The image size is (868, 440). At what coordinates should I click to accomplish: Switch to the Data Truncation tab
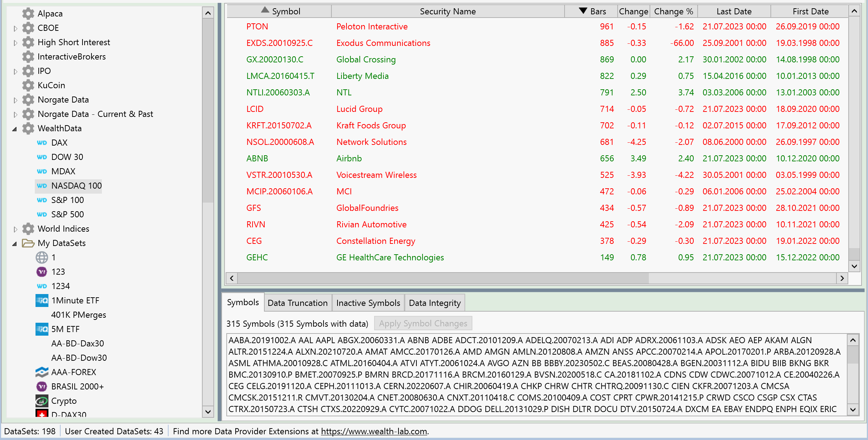coord(297,303)
